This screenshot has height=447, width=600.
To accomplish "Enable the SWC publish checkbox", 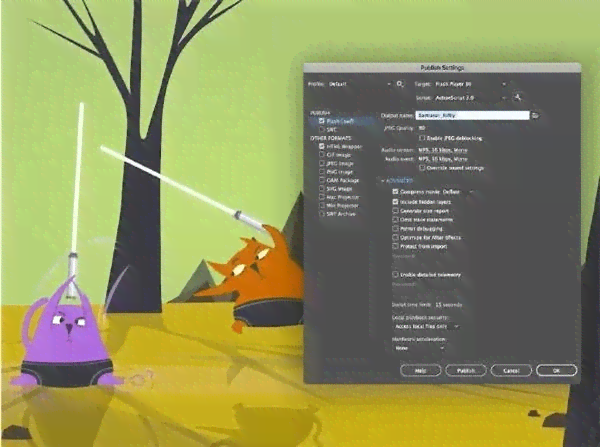I will tap(321, 129).
